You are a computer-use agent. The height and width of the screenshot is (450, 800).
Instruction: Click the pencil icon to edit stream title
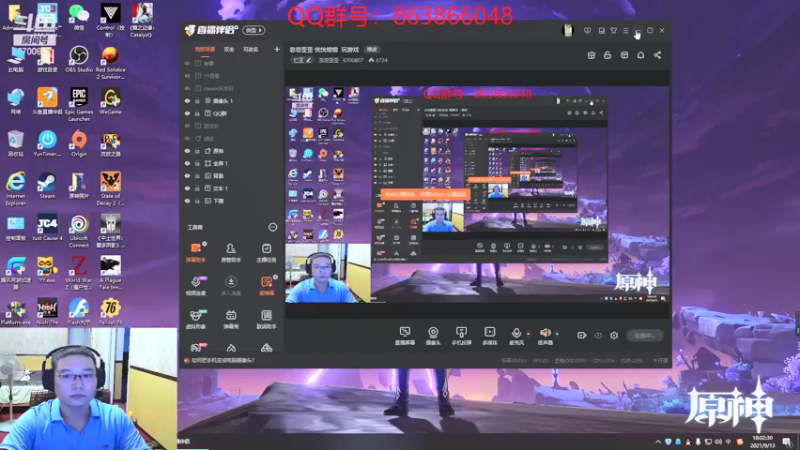309,60
